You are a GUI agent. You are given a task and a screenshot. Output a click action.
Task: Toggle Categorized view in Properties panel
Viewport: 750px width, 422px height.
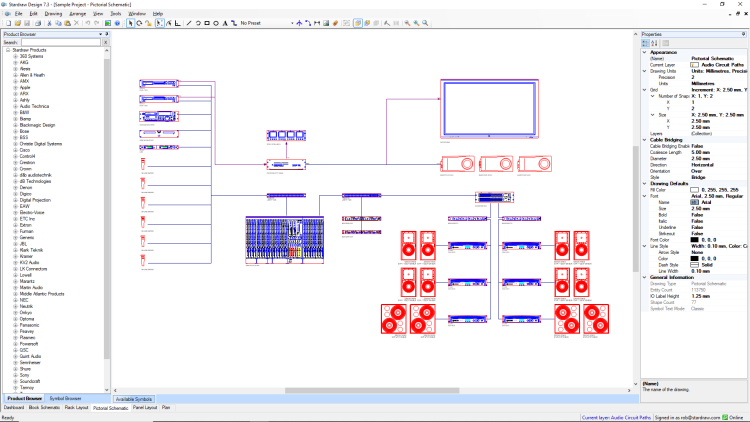coord(646,43)
